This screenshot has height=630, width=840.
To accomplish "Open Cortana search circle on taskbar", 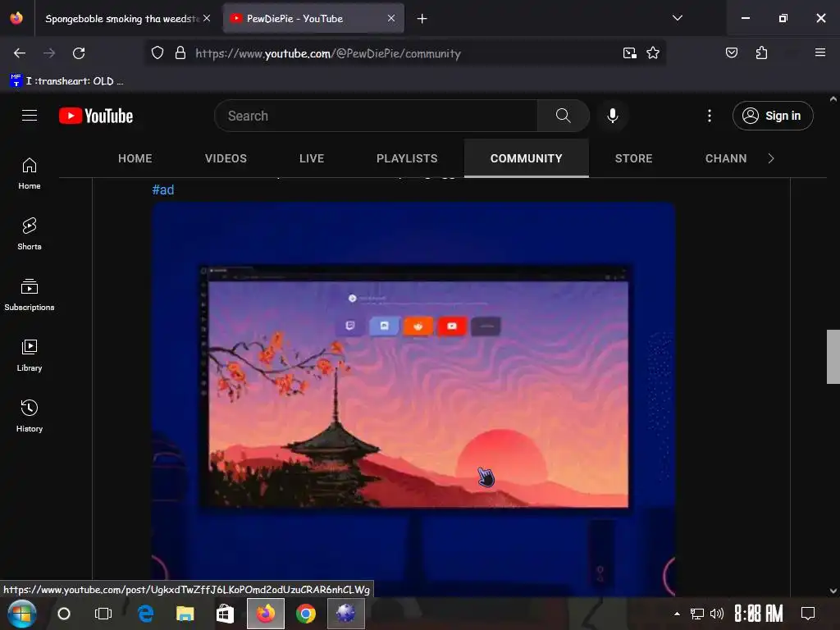I will [x=64, y=614].
